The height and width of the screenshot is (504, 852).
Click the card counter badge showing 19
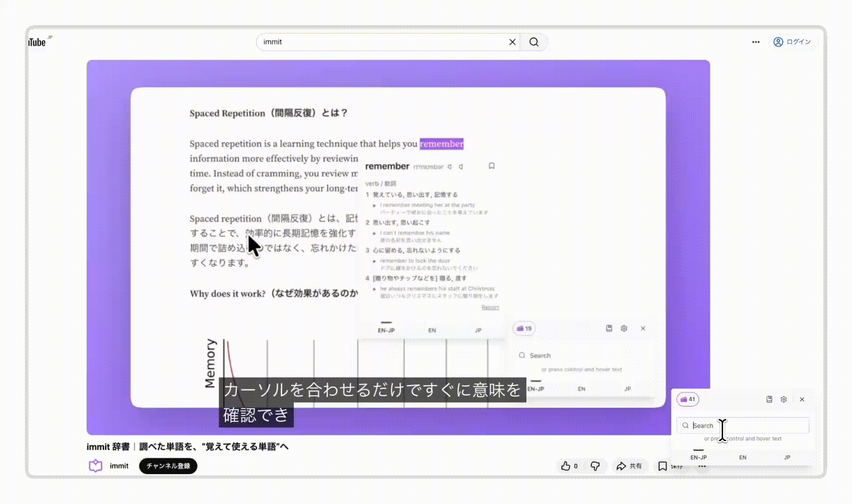point(524,329)
